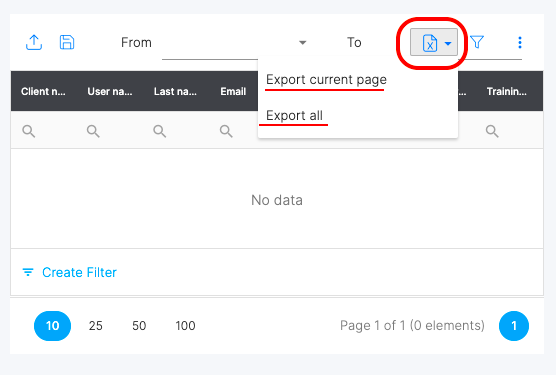Set page size to 100

185,326
